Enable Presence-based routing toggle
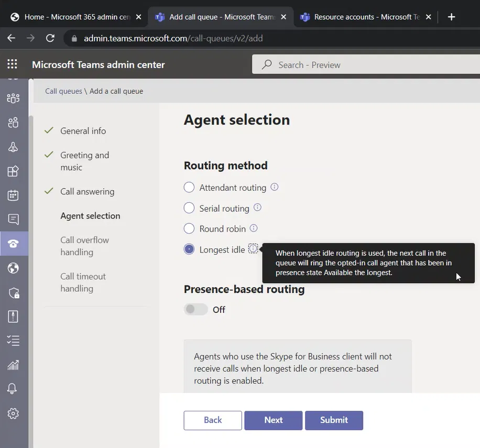 pos(196,310)
